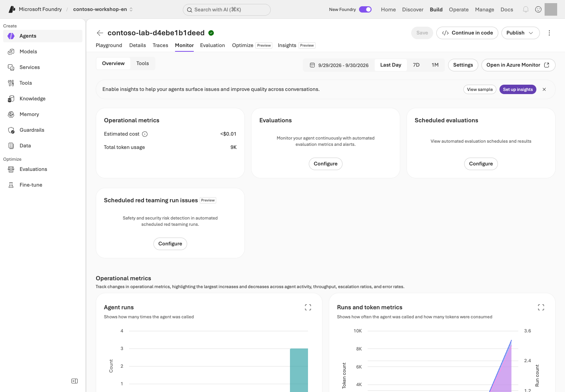The height and width of the screenshot is (392, 565).
Task: Click Continue in code button
Action: [467, 33]
